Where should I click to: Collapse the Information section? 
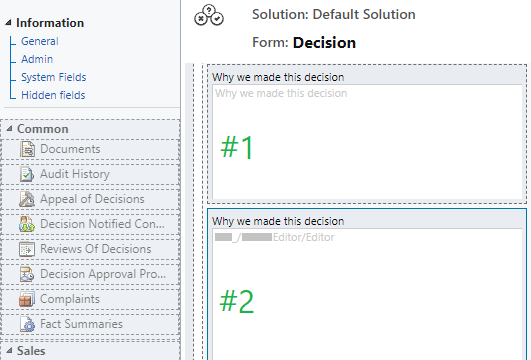coord(8,23)
